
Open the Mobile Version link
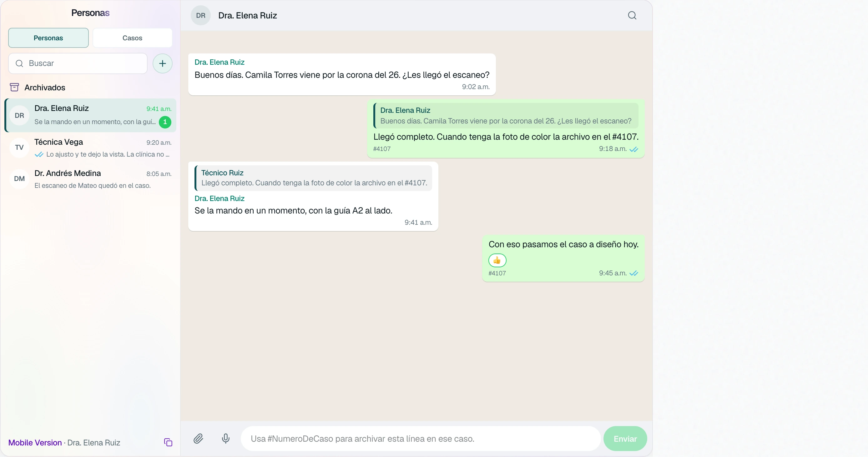point(35,443)
